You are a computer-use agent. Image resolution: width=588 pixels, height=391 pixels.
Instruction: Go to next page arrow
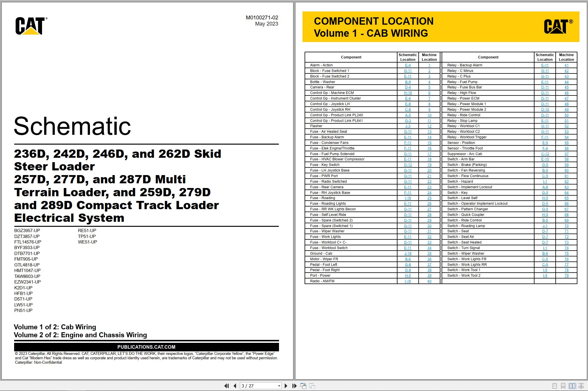(286, 386)
